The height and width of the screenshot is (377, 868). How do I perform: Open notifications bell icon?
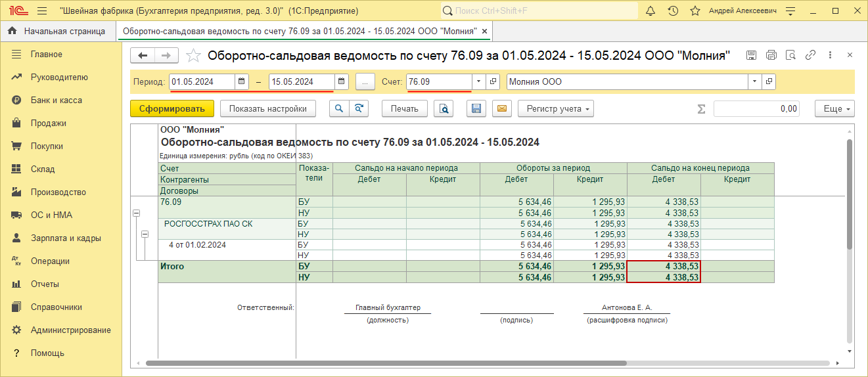(651, 11)
